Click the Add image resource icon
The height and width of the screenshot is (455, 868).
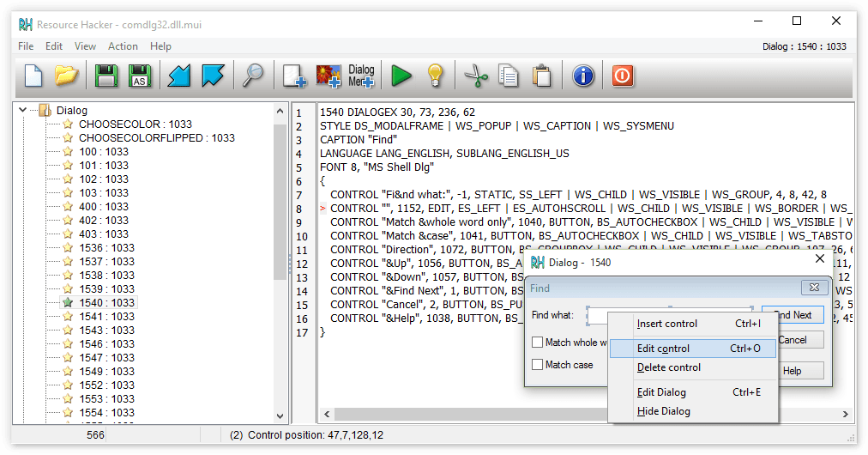[x=329, y=76]
